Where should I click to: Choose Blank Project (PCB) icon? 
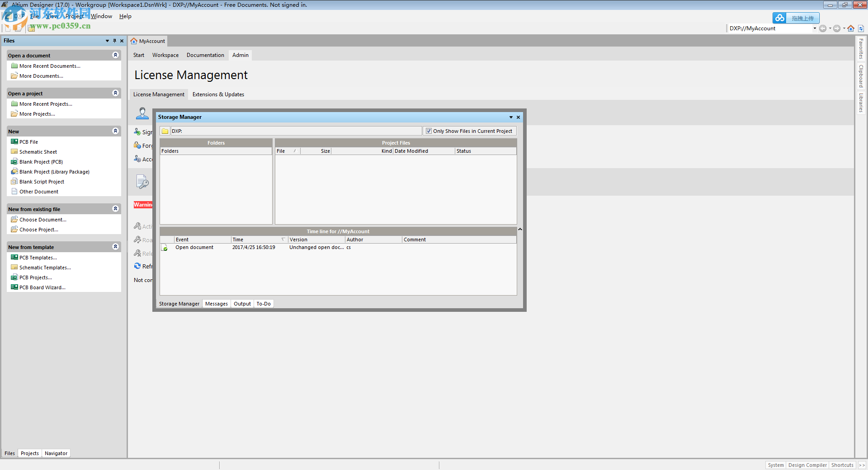click(x=14, y=162)
